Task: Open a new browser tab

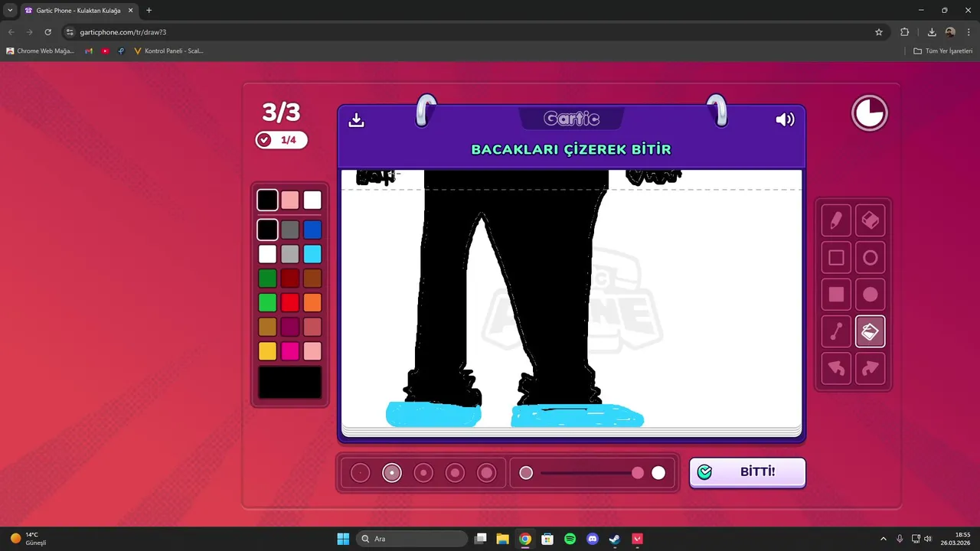Action: click(x=149, y=11)
